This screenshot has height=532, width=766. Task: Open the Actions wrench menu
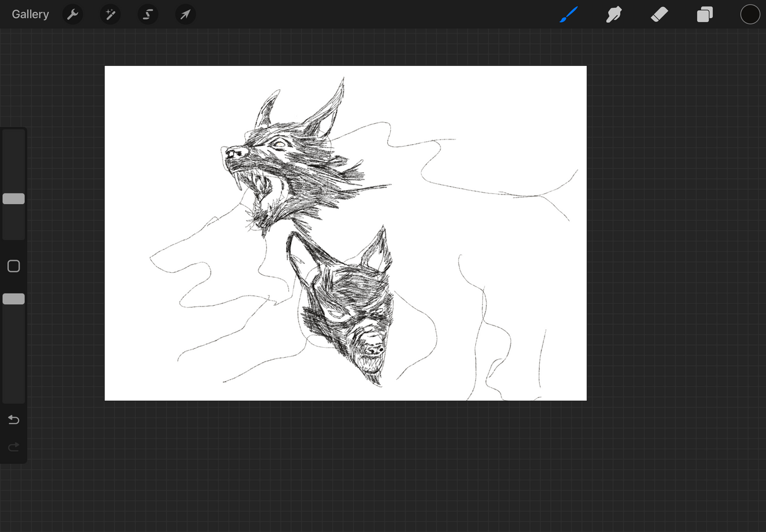pyautogui.click(x=73, y=14)
